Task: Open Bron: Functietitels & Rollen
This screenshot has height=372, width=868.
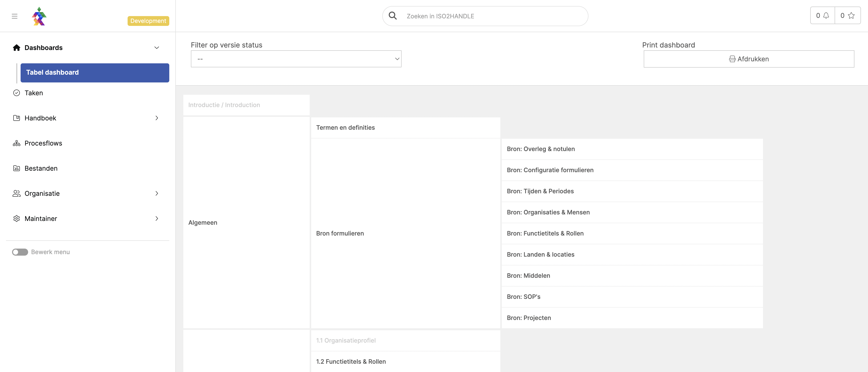Action: coord(632,234)
